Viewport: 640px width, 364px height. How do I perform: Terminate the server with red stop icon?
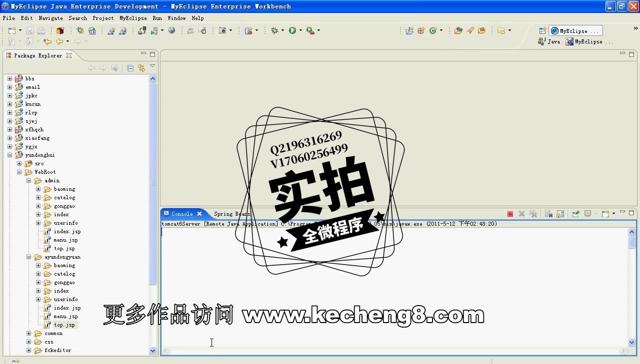coord(510,214)
